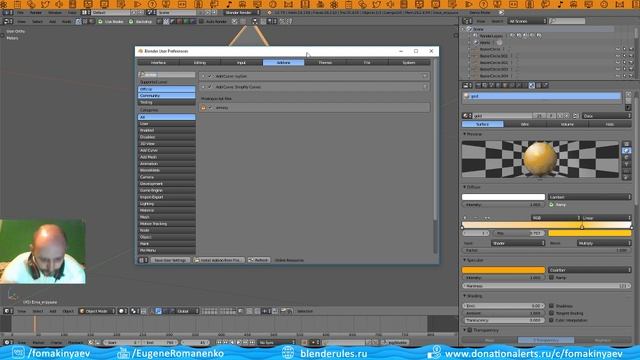The width and height of the screenshot is (640, 360).
Task: Click the orange specular color swatch
Action: tap(503, 270)
